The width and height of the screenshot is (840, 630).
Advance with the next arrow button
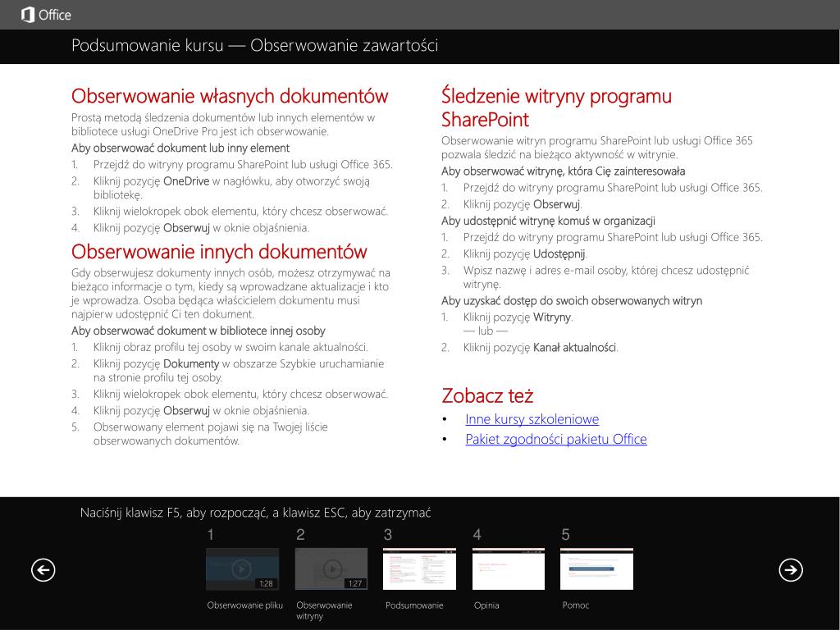(x=791, y=569)
